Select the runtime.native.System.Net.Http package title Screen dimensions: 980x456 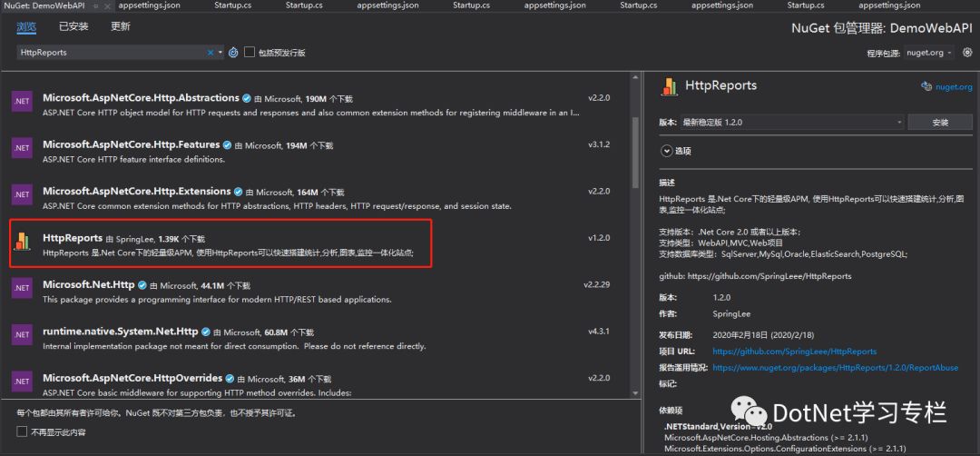click(121, 332)
